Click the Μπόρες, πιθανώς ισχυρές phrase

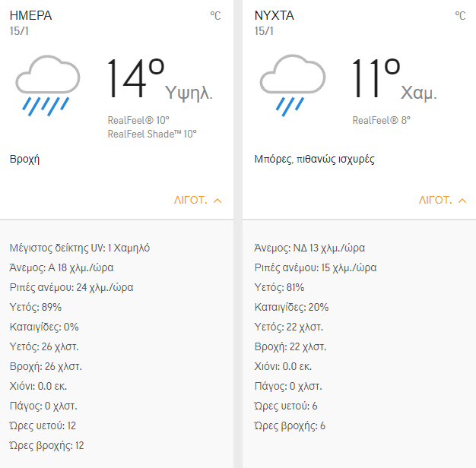coord(314,160)
